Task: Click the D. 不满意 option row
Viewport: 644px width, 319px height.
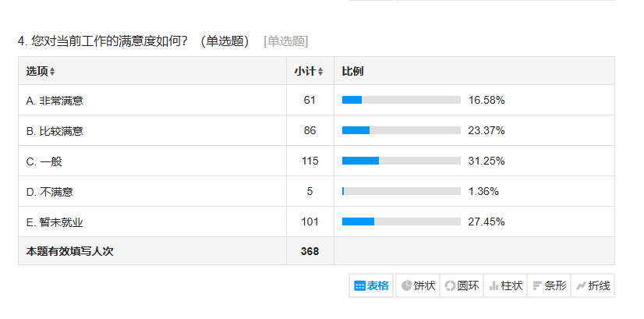Action: pos(50,191)
